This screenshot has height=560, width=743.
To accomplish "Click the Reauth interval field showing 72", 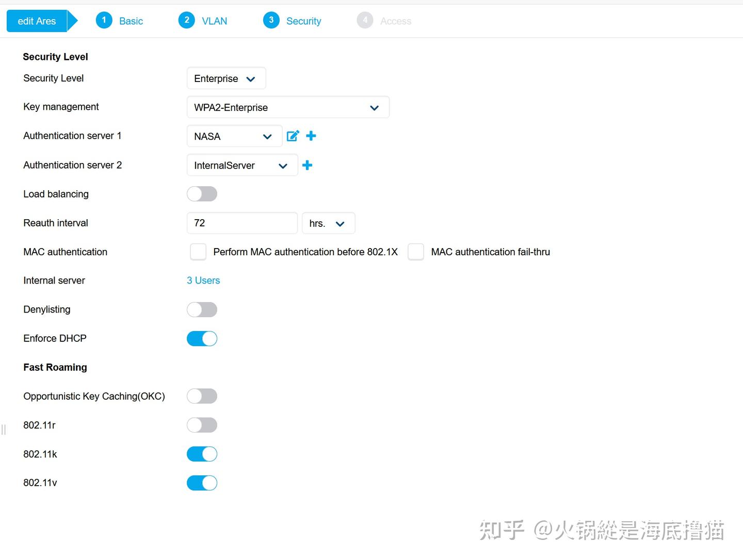I will click(x=241, y=223).
